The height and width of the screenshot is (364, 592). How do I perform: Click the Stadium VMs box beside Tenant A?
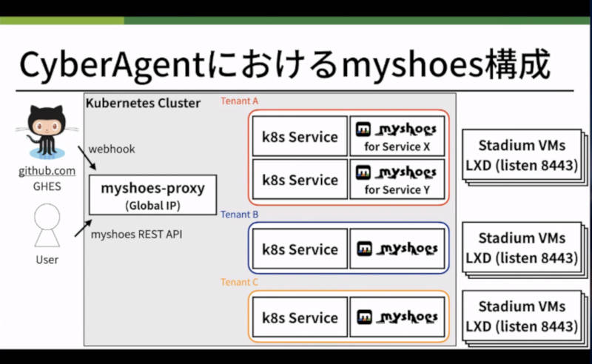click(x=522, y=155)
